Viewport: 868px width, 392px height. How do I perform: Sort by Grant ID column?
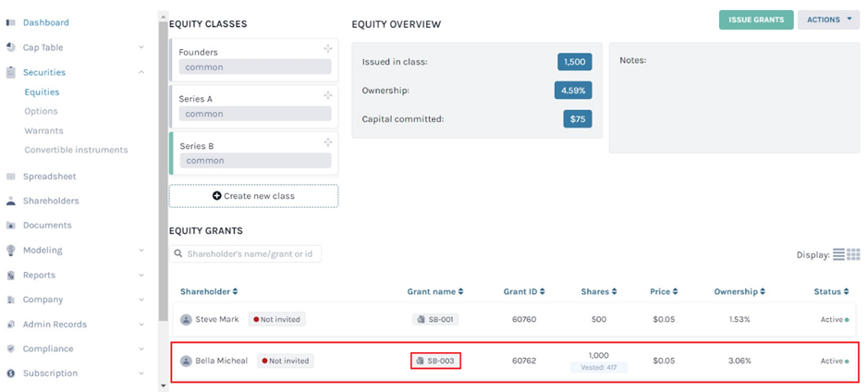pyautogui.click(x=524, y=291)
